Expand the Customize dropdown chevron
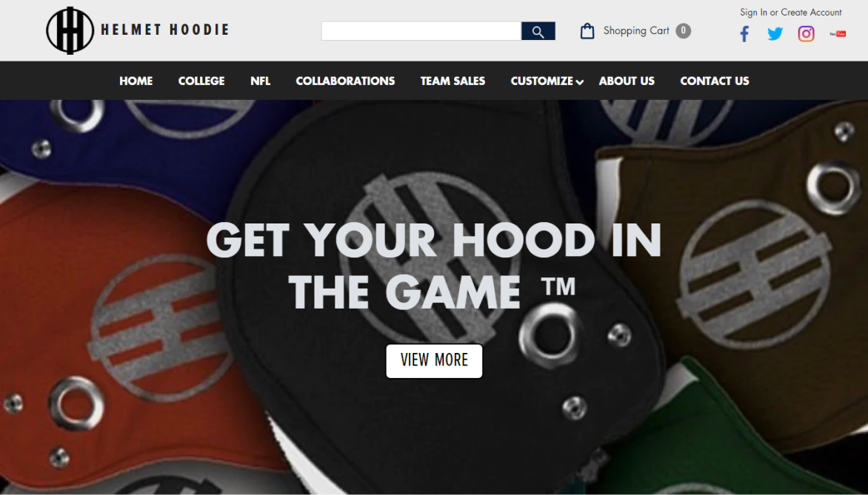Viewport: 868px width, 495px height. tap(580, 82)
